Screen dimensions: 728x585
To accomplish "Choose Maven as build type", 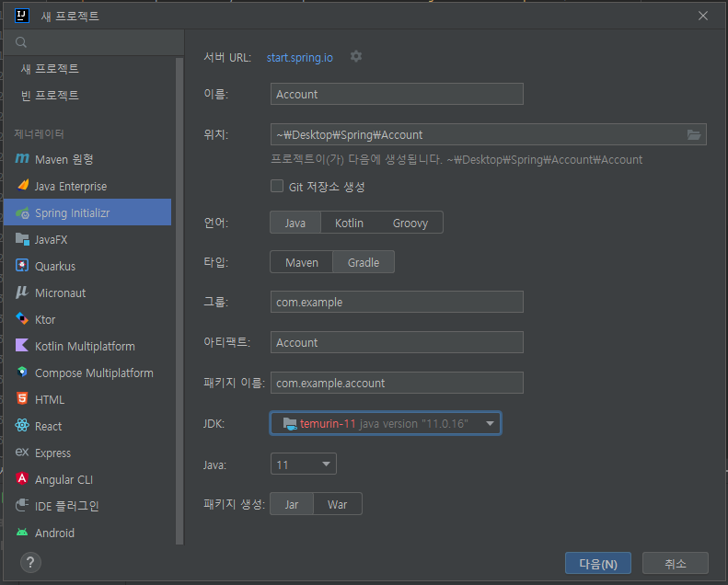I will click(302, 262).
